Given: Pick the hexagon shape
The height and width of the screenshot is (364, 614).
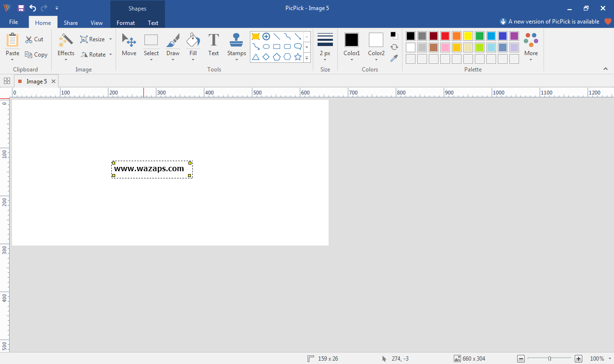Looking at the screenshot, I should [287, 57].
